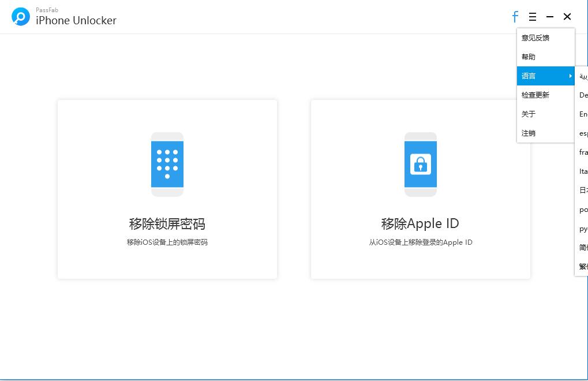Toggle the hamburger menu icon

click(533, 17)
